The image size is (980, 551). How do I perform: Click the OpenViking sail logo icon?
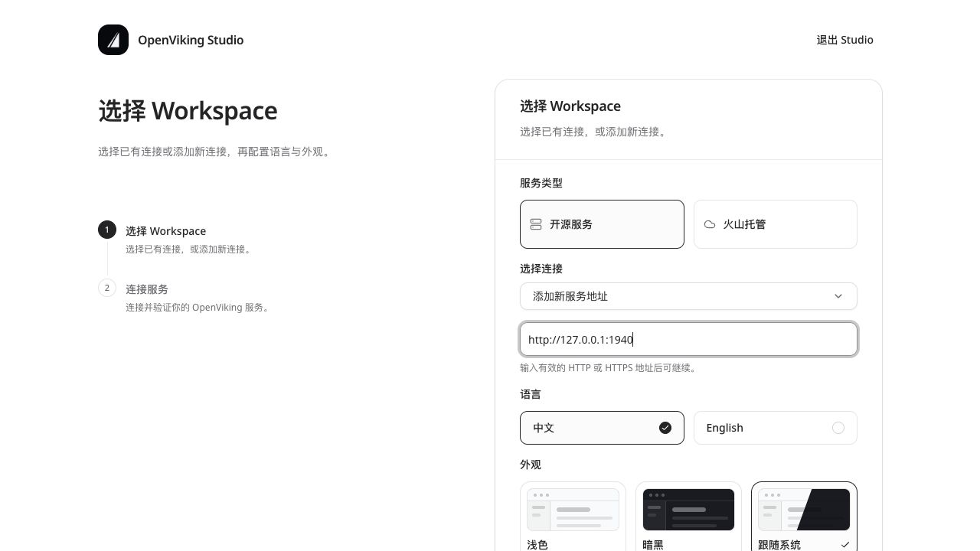tap(113, 40)
